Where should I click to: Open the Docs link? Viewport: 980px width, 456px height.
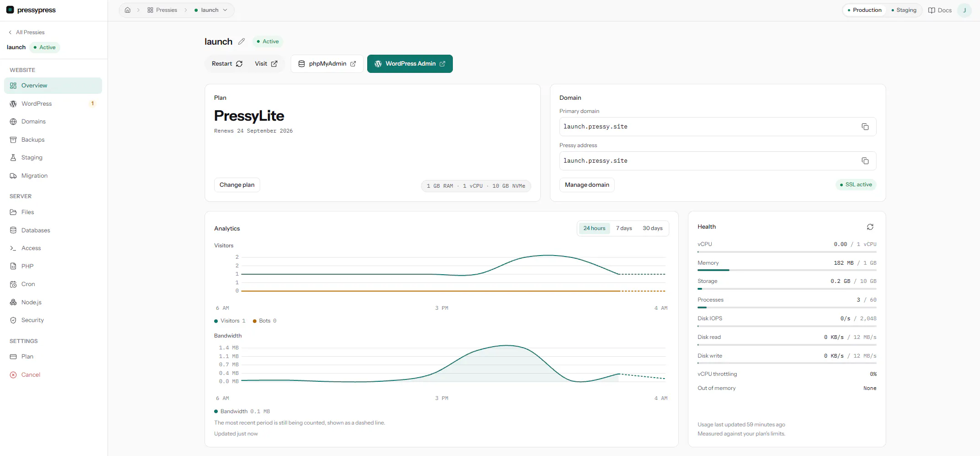point(940,10)
